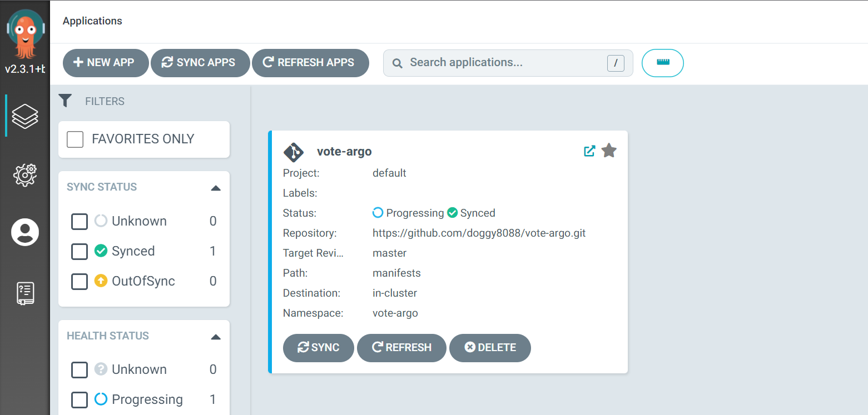Open the Settings gears icon in sidebar
The height and width of the screenshot is (415, 868).
tap(25, 174)
